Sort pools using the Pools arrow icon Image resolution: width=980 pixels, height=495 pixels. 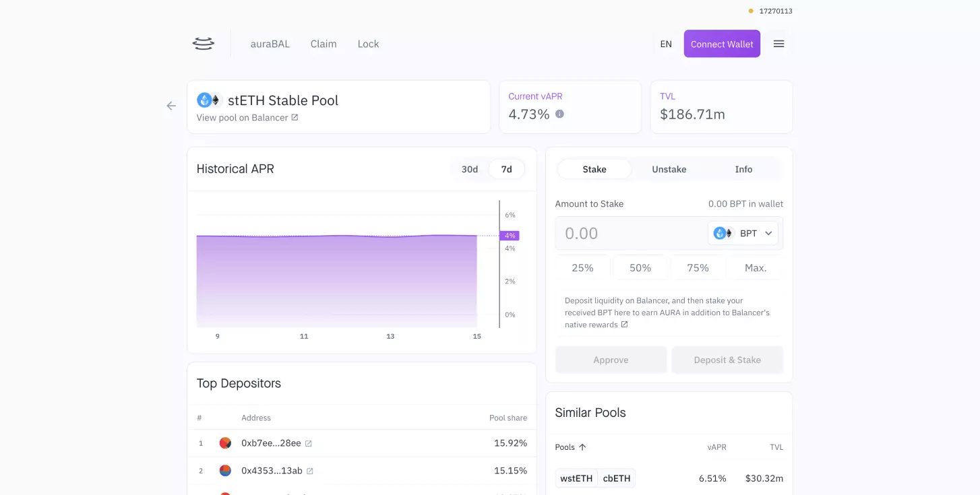click(x=583, y=447)
